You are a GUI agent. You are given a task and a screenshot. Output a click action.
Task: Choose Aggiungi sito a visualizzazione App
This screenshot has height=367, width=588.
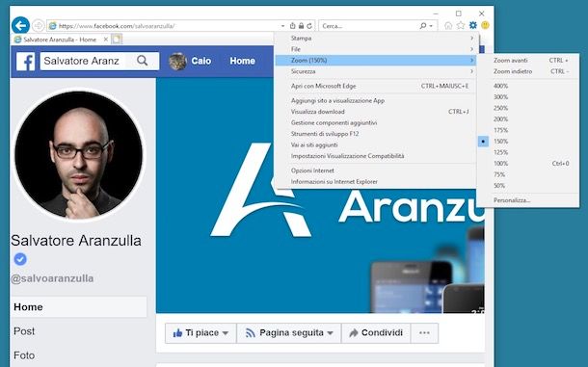375,100
